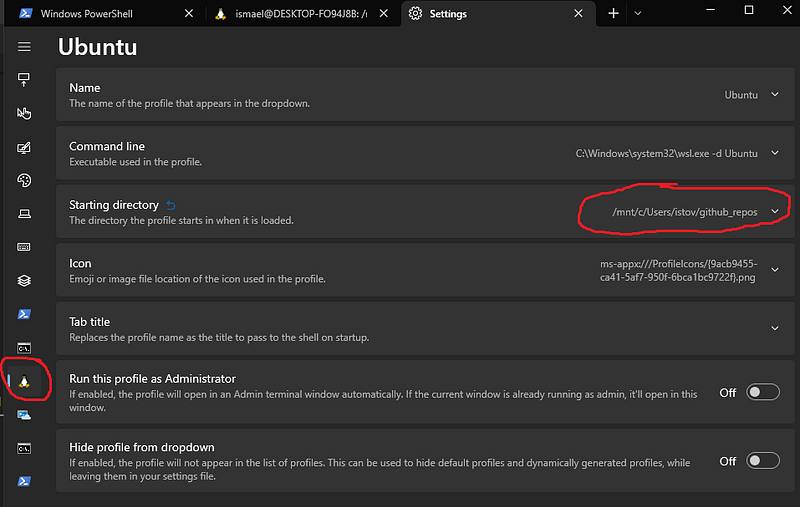
Task: Switch to the ismael@DESKTOP Ubuntu tab
Action: [x=301, y=14]
